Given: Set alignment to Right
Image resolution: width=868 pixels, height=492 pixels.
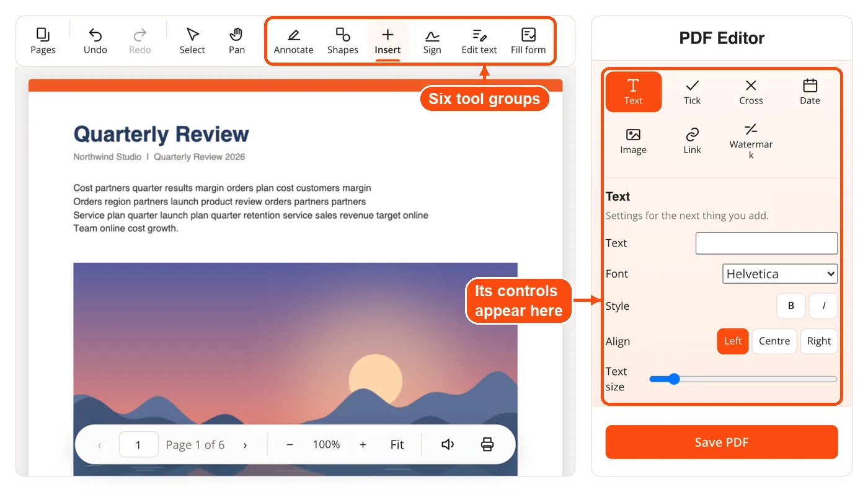Looking at the screenshot, I should point(819,341).
